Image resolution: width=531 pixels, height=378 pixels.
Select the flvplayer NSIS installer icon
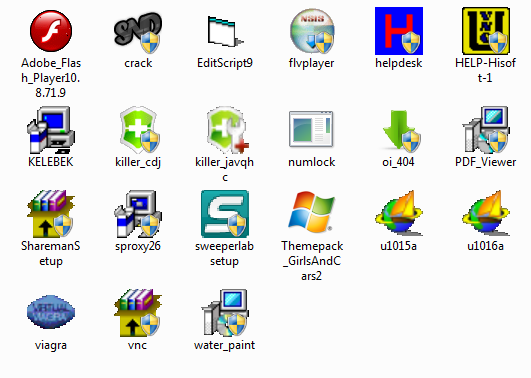coord(312,31)
